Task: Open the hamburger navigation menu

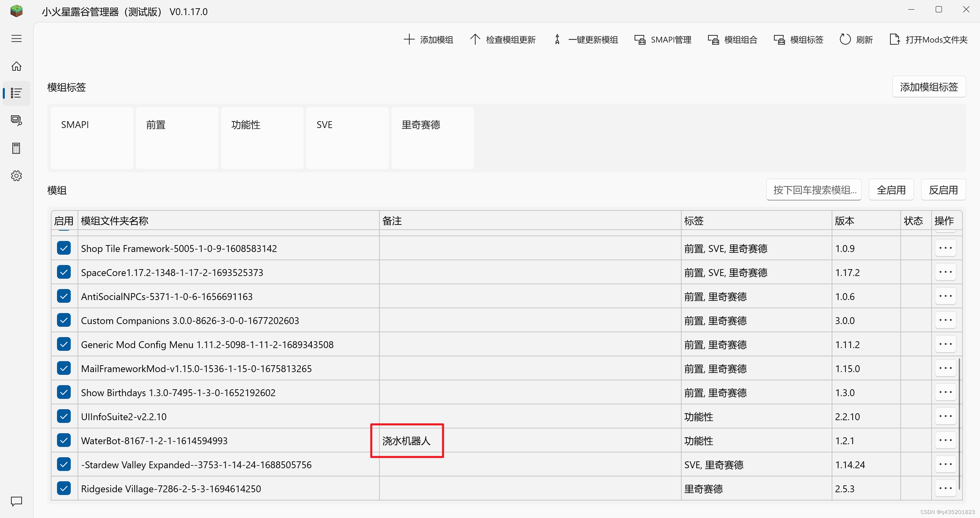Action: (16, 39)
